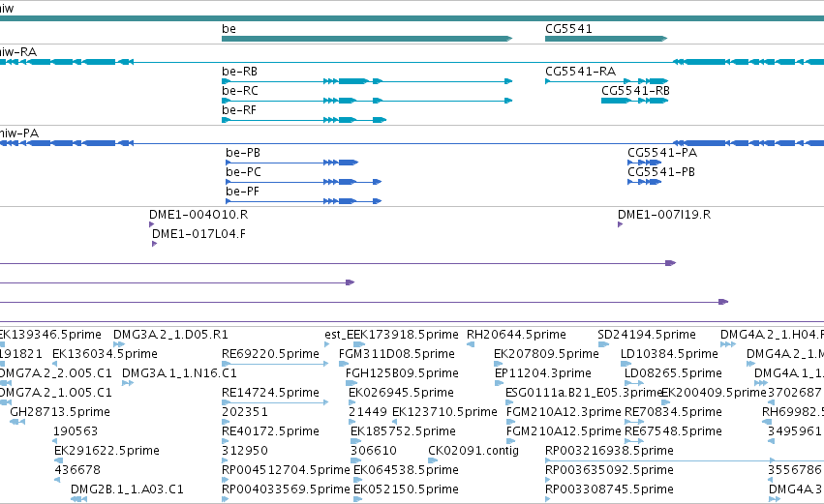Click the 3495961 feature label
The width and height of the screenshot is (824, 504).
[795, 431]
